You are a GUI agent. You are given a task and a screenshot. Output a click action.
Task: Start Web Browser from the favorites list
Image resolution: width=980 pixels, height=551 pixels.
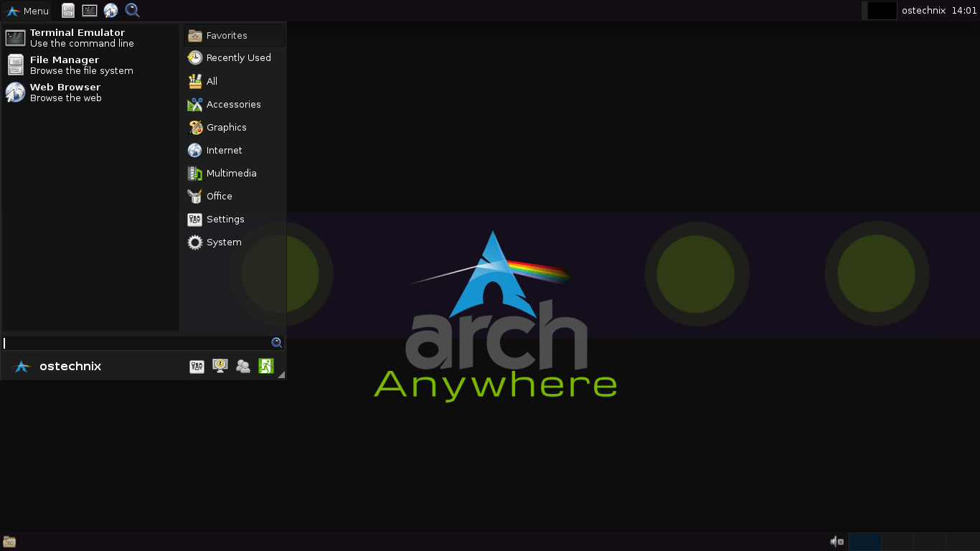tap(90, 93)
